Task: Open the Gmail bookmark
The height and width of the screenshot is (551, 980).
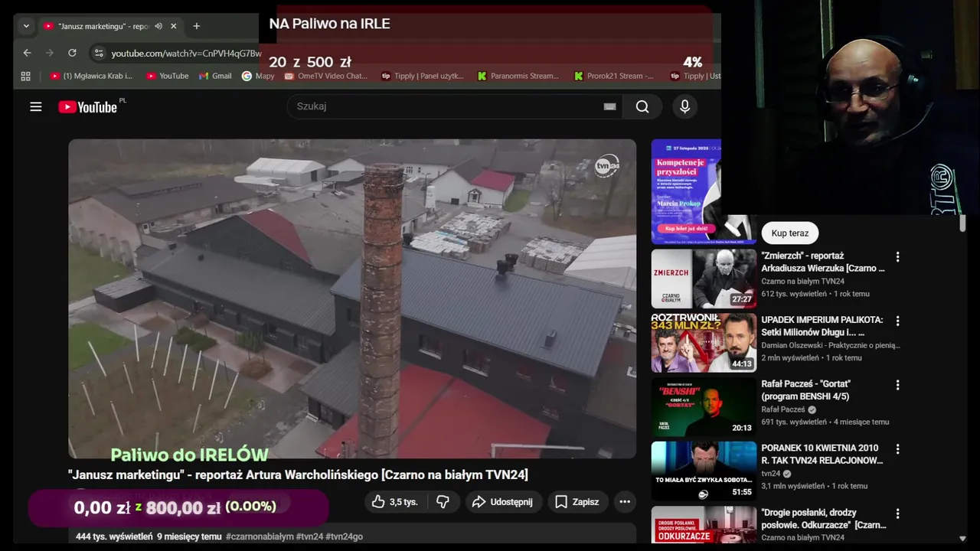Action: pyautogui.click(x=215, y=76)
